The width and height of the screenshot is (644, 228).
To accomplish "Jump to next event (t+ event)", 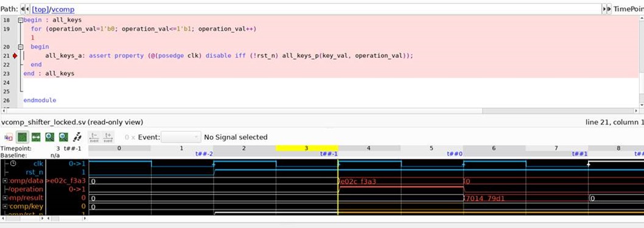I will pyautogui.click(x=108, y=137).
